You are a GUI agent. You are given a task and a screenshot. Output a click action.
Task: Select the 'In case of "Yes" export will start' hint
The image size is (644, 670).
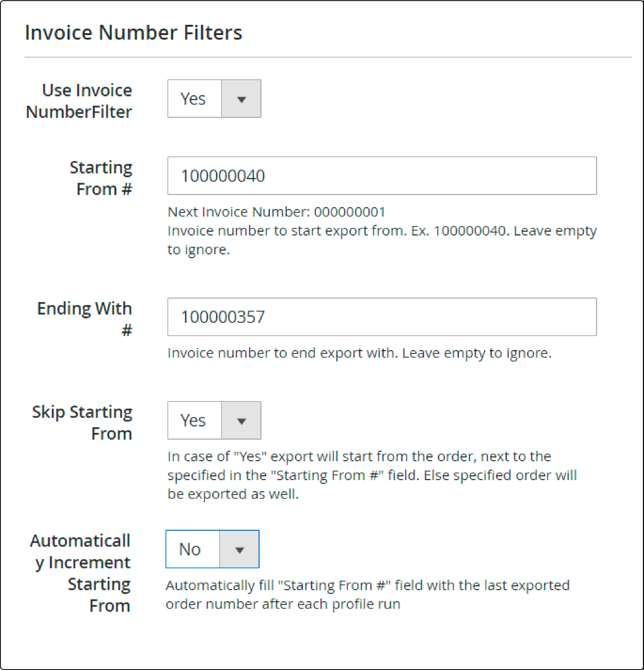(372, 476)
